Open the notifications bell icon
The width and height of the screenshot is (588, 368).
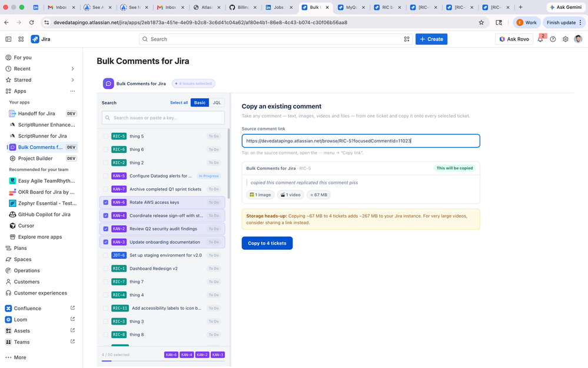point(540,39)
